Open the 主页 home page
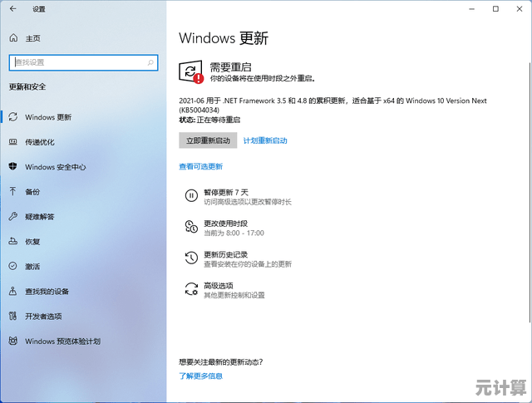This screenshot has height=403, width=532. click(x=33, y=38)
